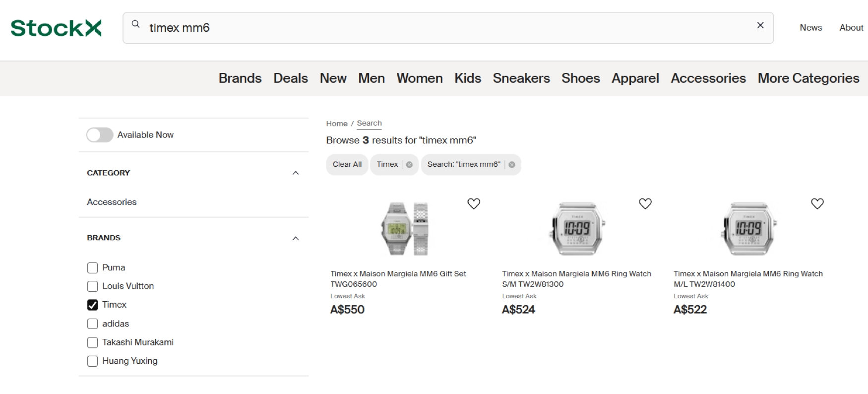Image resolution: width=868 pixels, height=394 pixels.
Task: Click the search magnifier icon
Action: [135, 24]
